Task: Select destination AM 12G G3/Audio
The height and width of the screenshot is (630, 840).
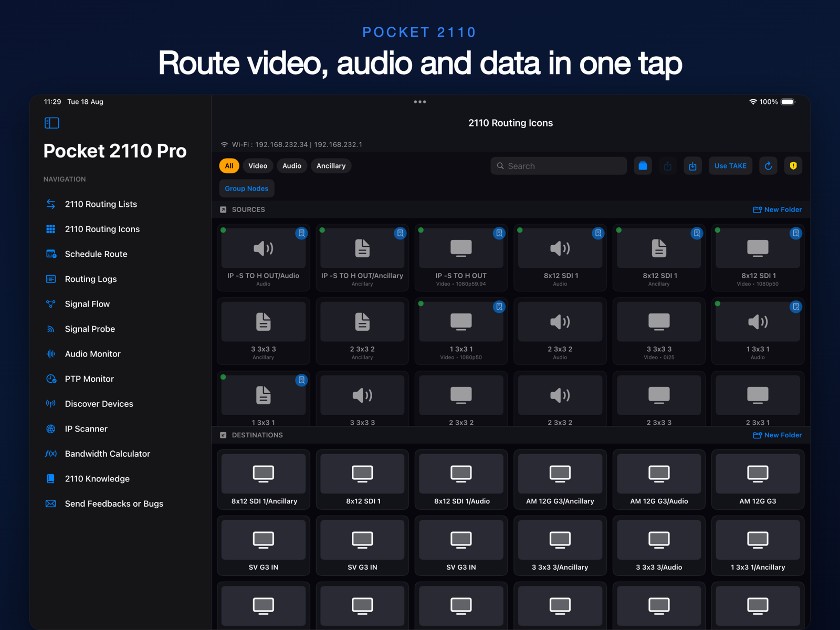Action: (659, 479)
